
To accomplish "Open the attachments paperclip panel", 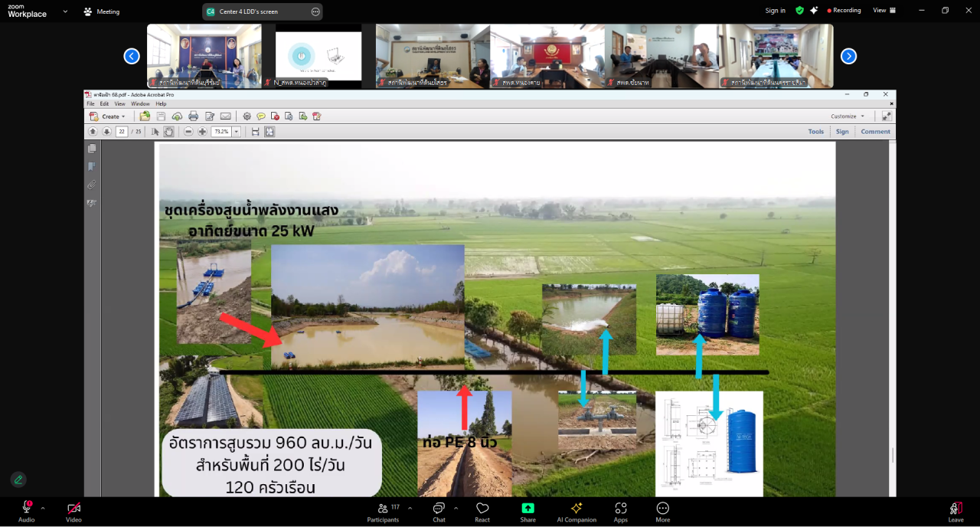I will coord(92,185).
